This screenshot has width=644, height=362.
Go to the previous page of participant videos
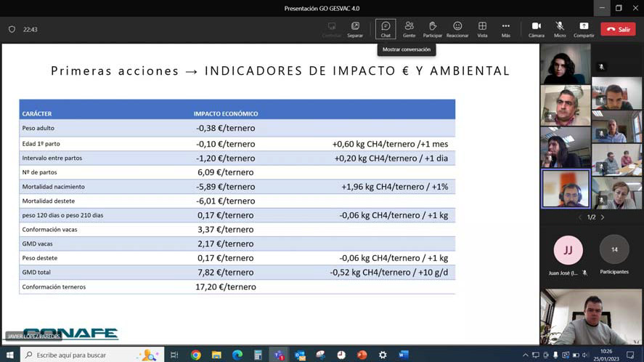[x=580, y=217]
